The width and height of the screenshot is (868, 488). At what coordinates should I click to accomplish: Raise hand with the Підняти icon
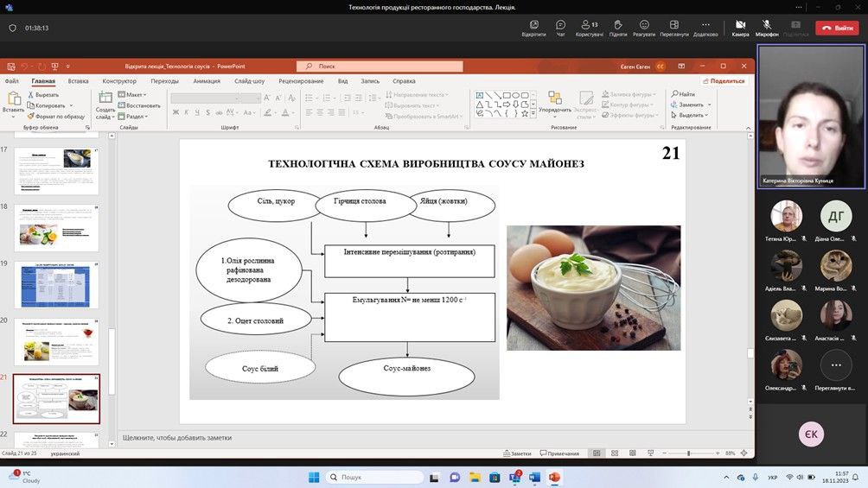tap(617, 25)
